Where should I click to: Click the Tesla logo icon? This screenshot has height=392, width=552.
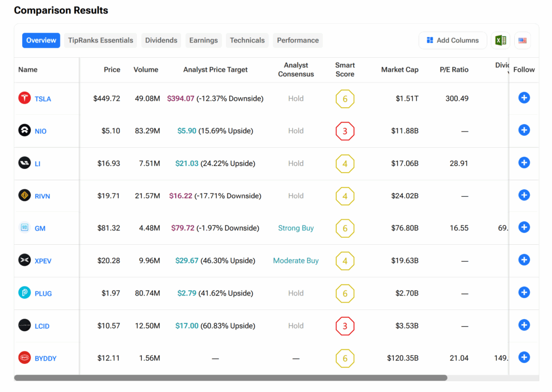point(25,98)
